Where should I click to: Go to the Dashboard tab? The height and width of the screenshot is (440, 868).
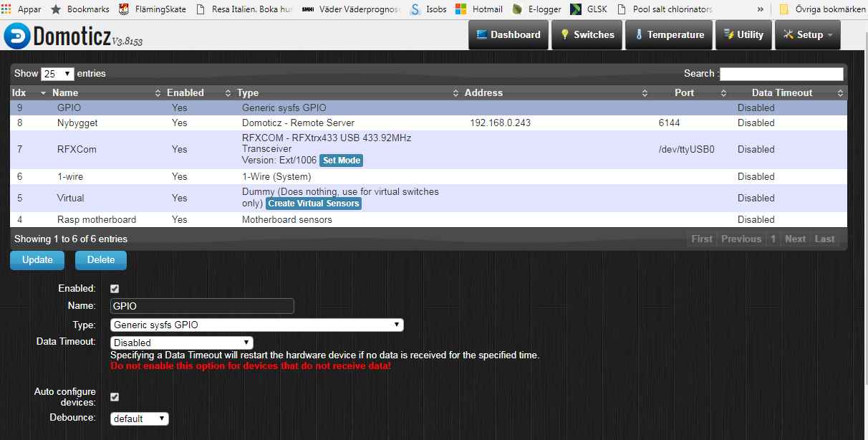pos(508,35)
